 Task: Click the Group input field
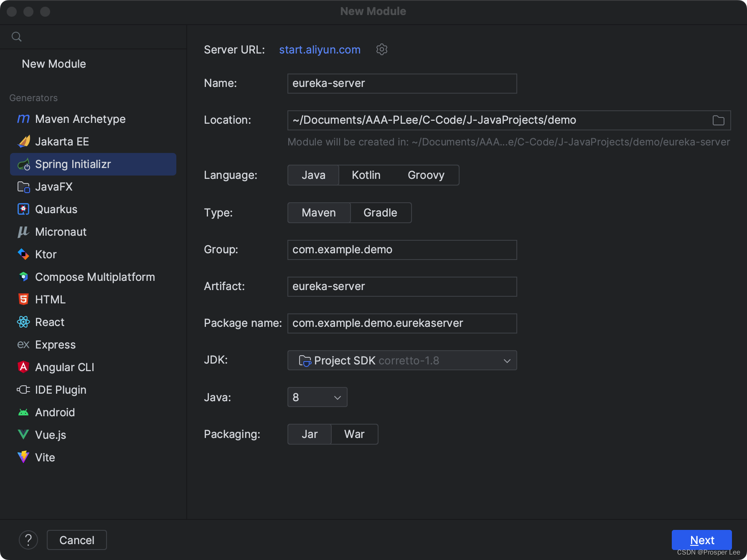pyautogui.click(x=402, y=250)
